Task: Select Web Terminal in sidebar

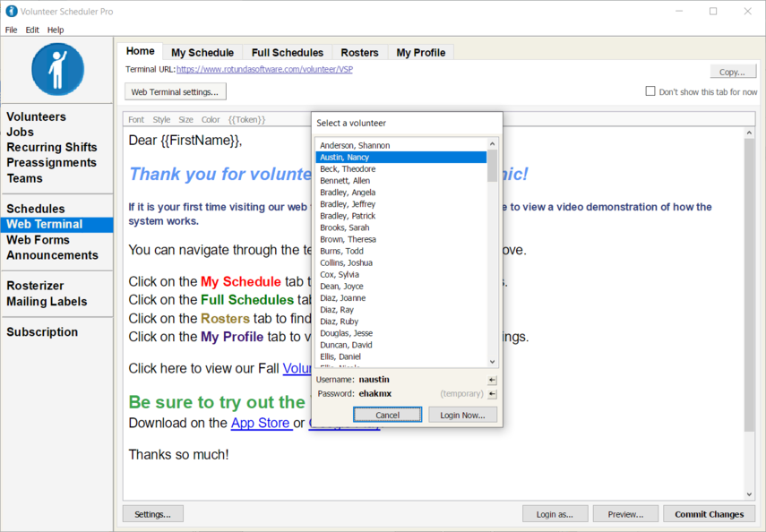Action: (x=56, y=224)
